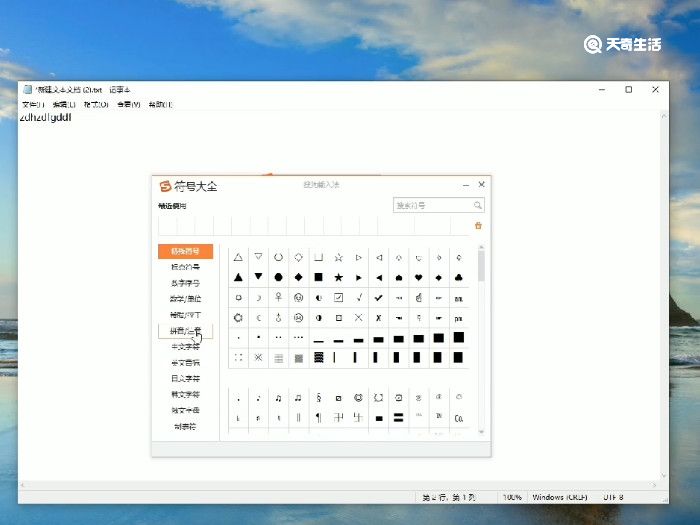This screenshot has height=525, width=700.
Task: Select the 中文字符 category tab
Action: (185, 347)
